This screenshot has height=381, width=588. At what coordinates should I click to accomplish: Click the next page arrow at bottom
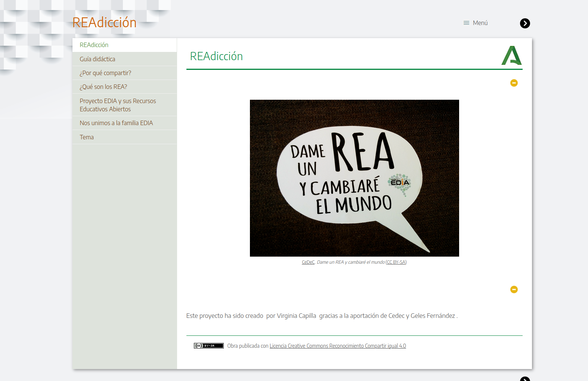[525, 379]
